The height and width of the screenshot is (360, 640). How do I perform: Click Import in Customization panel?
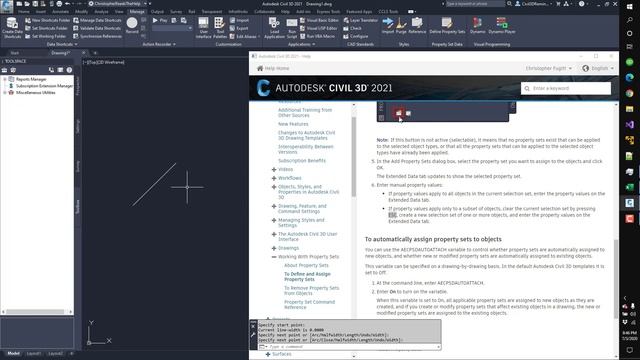tap(239, 20)
